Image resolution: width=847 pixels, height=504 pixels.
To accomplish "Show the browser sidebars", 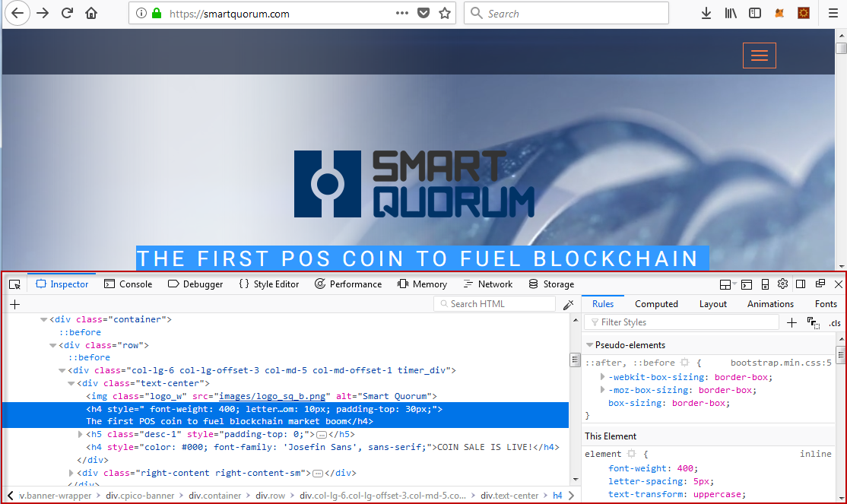I will tap(755, 13).
